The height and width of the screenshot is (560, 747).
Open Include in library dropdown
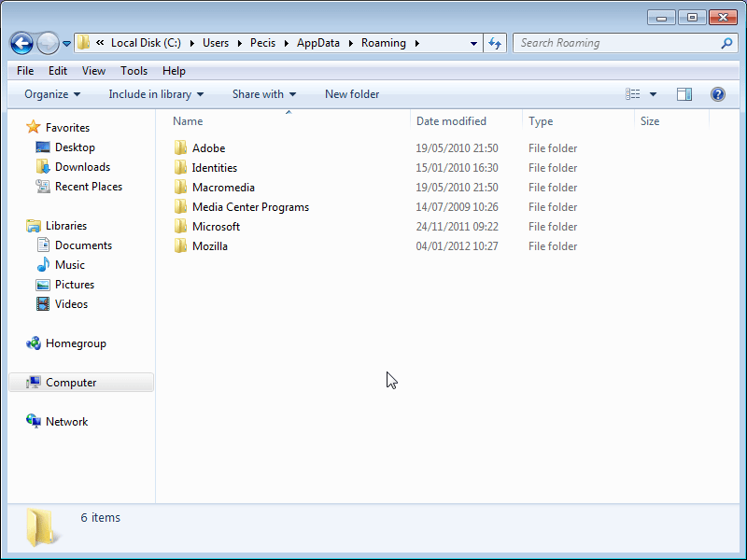point(156,94)
